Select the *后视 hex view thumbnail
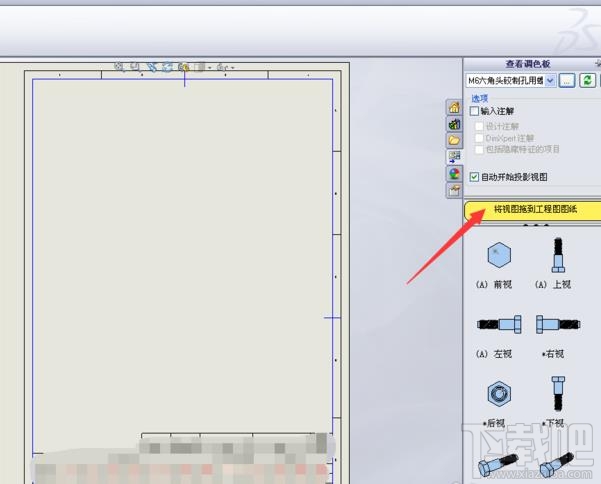The image size is (601, 484). tap(499, 394)
